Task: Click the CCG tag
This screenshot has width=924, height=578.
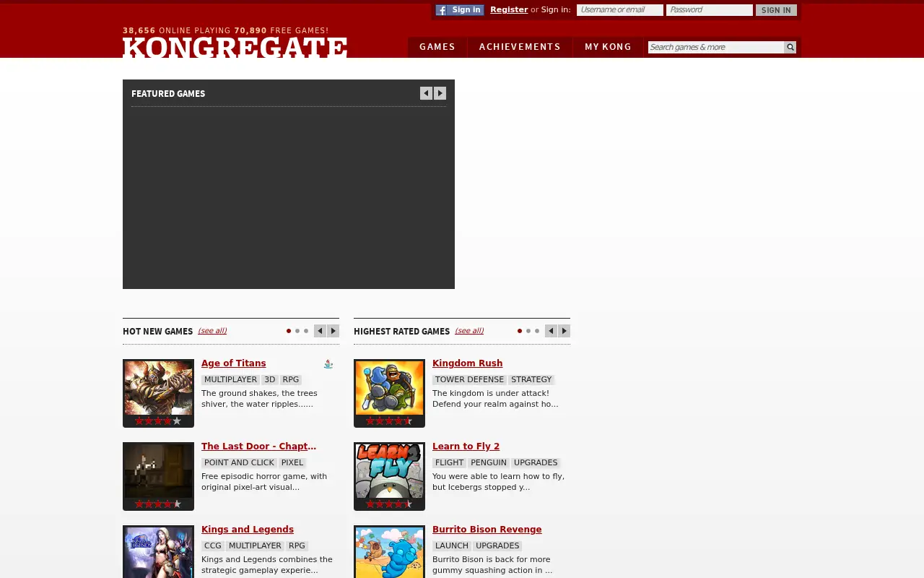Action: pos(213,546)
